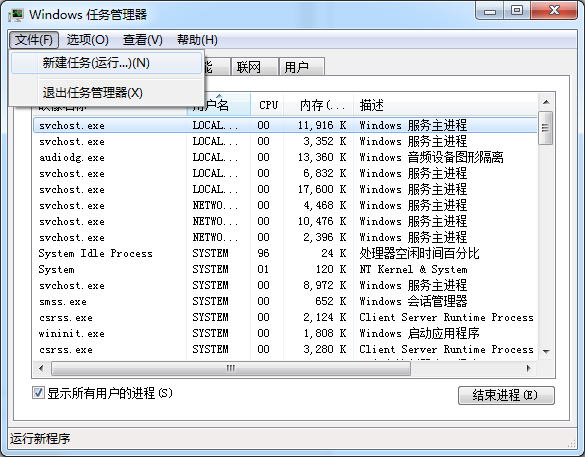Screen dimensions: 585x457
Task: Close the Task Manager window
Action: pyautogui.click(x=554, y=10)
